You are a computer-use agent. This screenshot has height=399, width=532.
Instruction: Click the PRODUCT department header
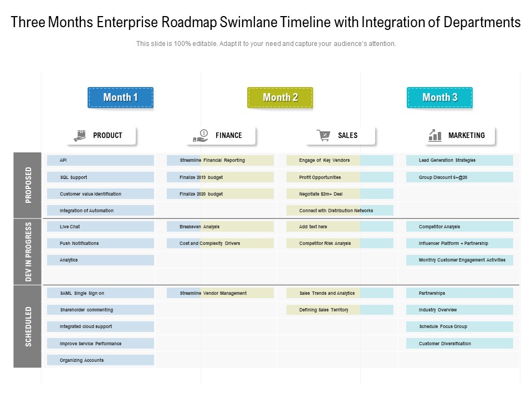(101, 135)
